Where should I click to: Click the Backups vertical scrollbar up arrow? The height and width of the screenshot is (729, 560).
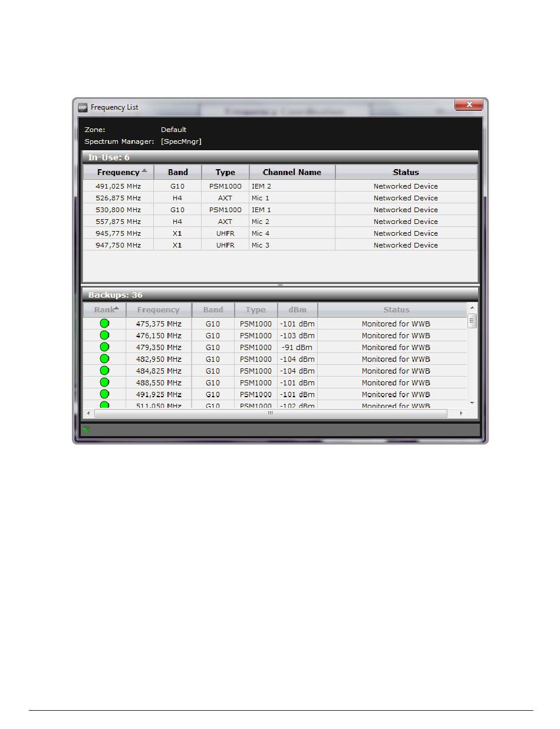[472, 308]
